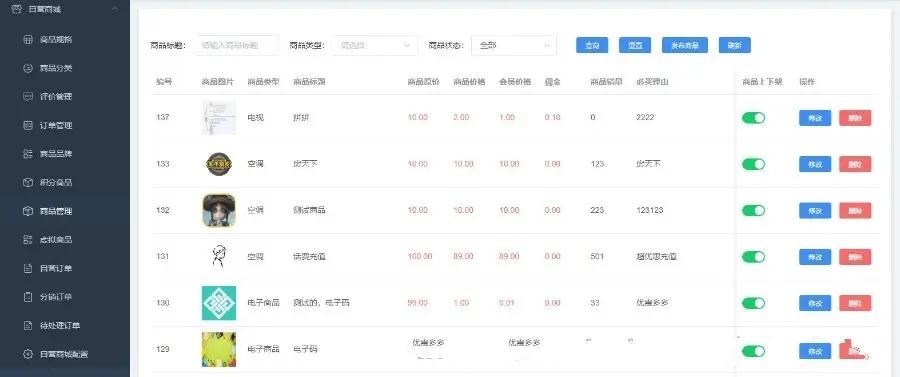Click 修改 button in row 129
Viewport: 900px width, 377px height.
click(815, 351)
